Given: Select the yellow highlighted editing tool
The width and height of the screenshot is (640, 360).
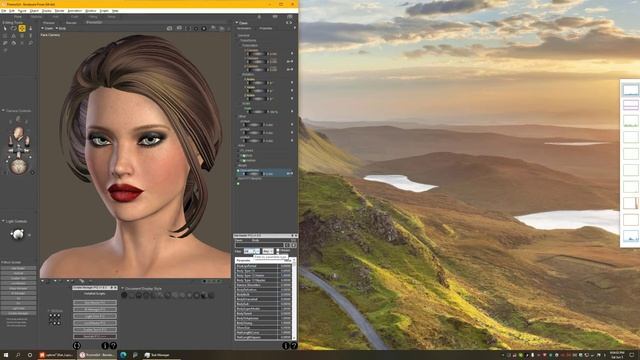Looking at the screenshot, I should [22, 28].
